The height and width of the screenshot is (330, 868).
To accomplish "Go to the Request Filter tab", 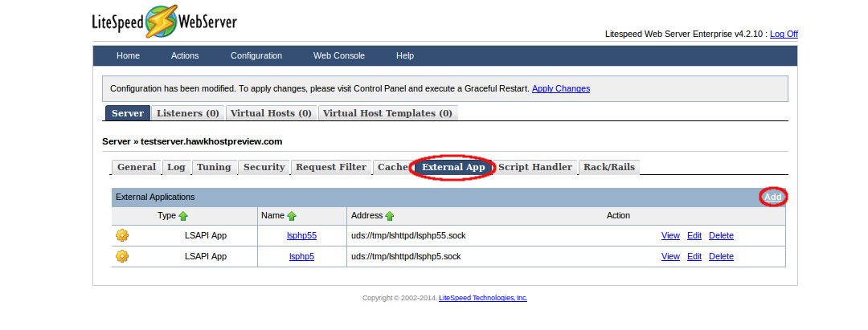I will (330, 167).
